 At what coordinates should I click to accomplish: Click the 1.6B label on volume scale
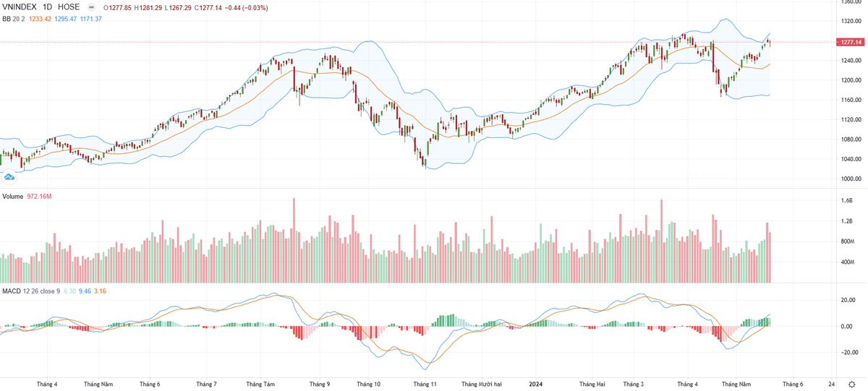coord(847,201)
